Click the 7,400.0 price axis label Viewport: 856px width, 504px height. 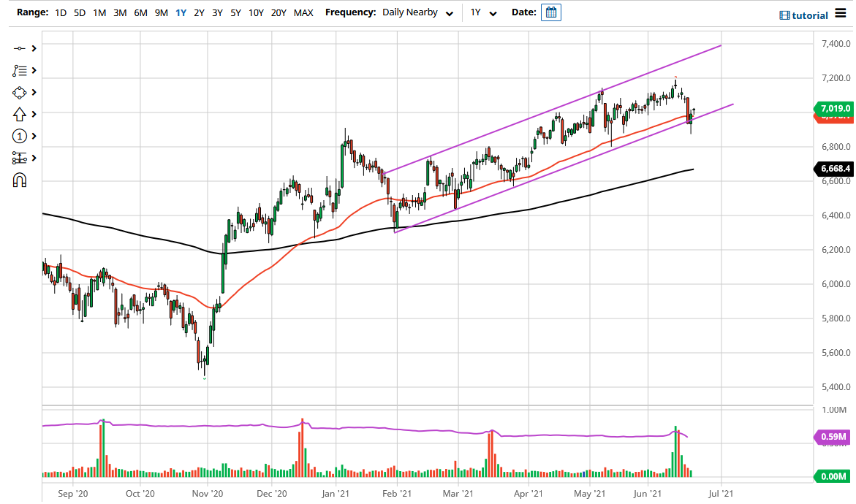836,44
